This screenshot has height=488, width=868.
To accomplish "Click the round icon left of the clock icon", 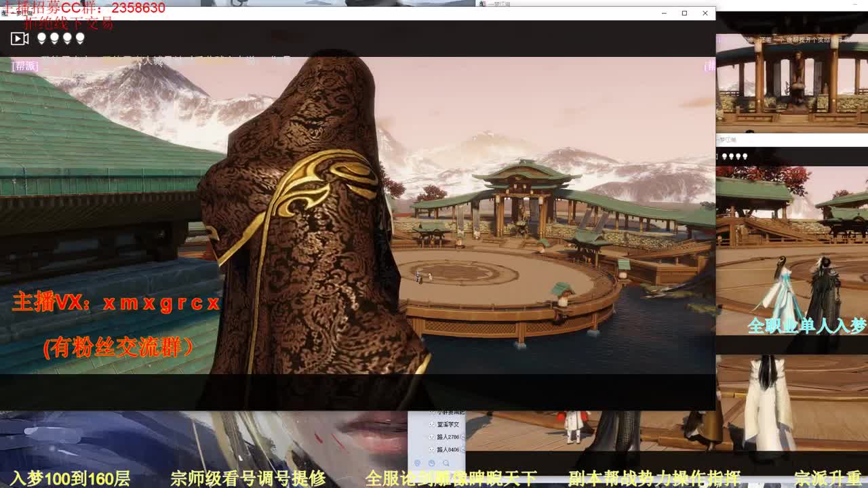I will coord(417,464).
